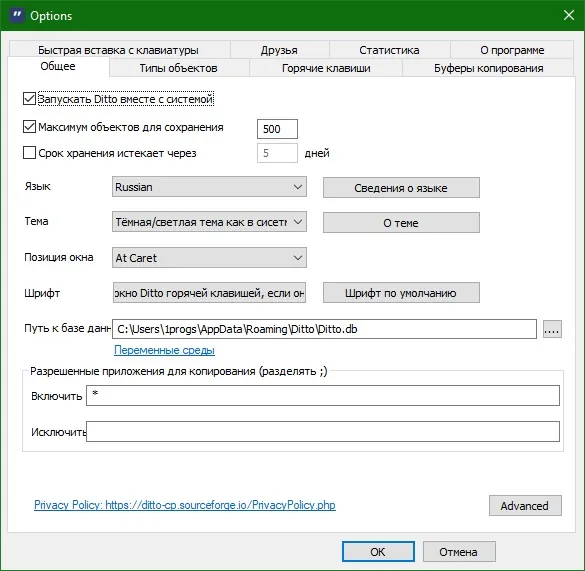
Task: Open the Privacy Policy sourceforge link
Action: coord(185,505)
